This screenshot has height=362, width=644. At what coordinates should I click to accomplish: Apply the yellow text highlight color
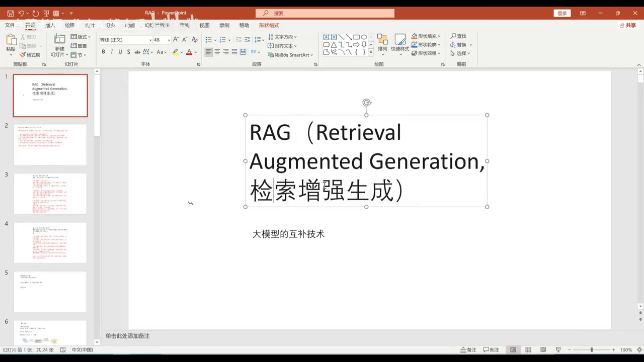[x=175, y=52]
